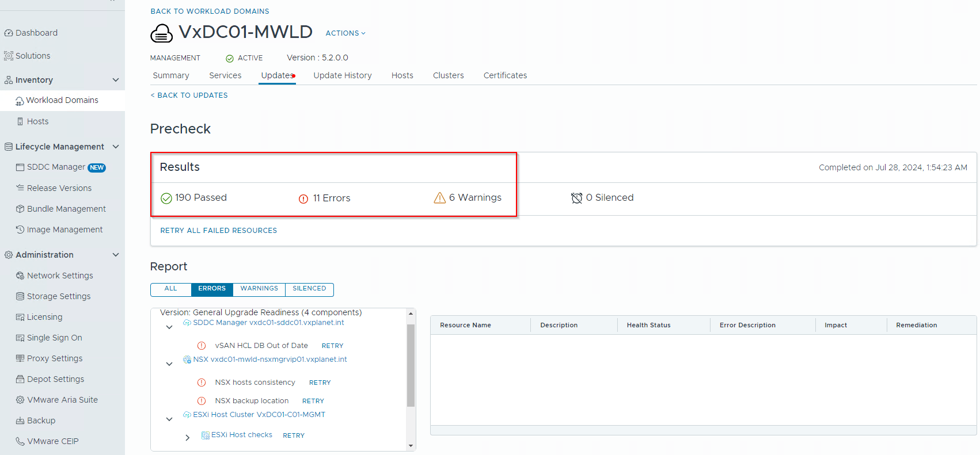The image size is (980, 455).
Task: Click the VMware CEIP phone icon
Action: tap(20, 441)
